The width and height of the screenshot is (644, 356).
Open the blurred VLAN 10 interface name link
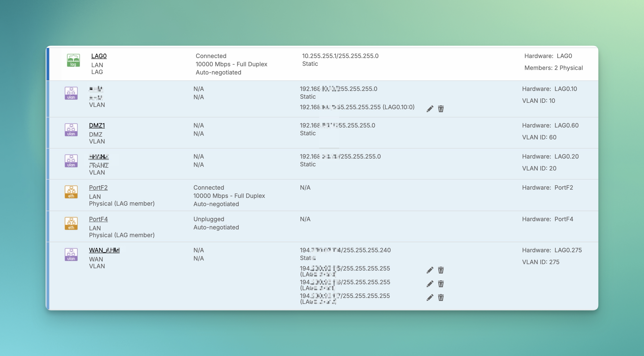pos(96,89)
